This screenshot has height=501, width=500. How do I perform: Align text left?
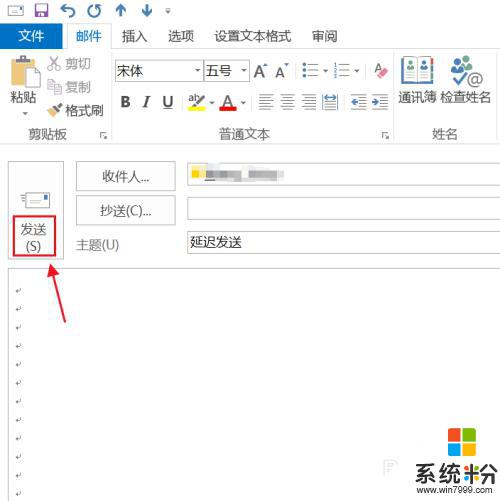point(266,102)
